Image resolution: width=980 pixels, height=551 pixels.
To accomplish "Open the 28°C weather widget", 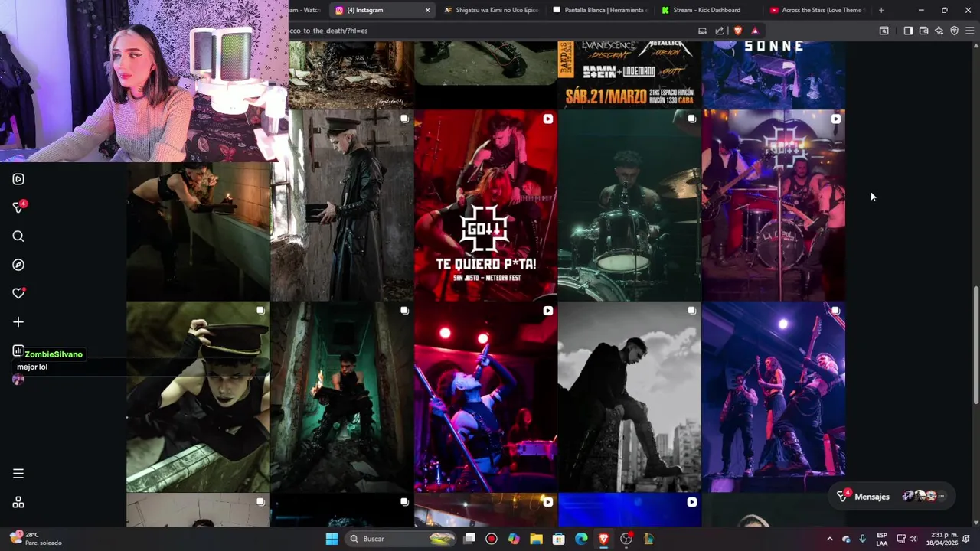I will pos(35,539).
